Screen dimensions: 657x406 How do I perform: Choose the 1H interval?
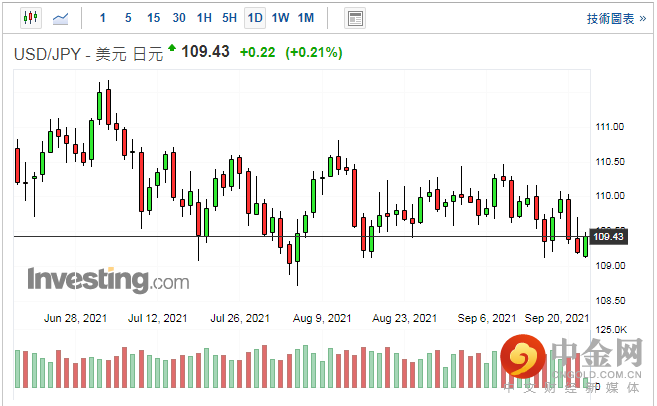pos(204,18)
